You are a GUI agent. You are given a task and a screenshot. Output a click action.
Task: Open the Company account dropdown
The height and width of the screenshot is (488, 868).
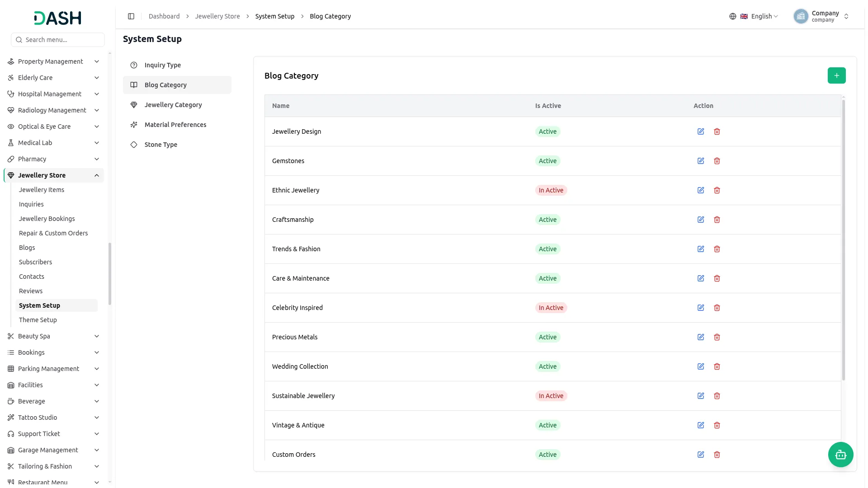pos(821,16)
